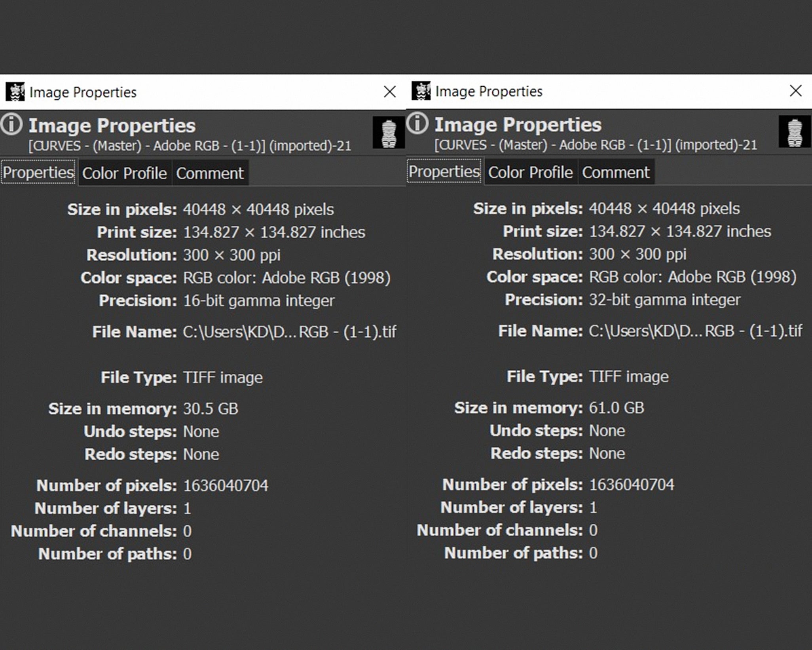The image size is (812, 650).
Task: Click GIMP icon in right window title bar
Action: (x=421, y=91)
